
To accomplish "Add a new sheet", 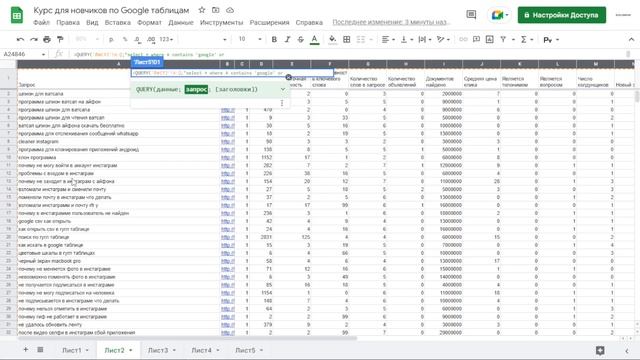I will pos(25,349).
